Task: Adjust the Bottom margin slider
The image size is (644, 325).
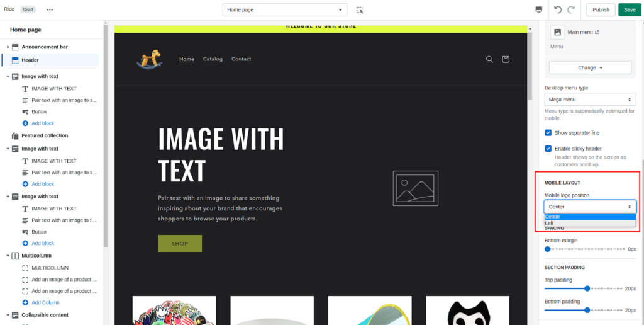Action: (585, 249)
